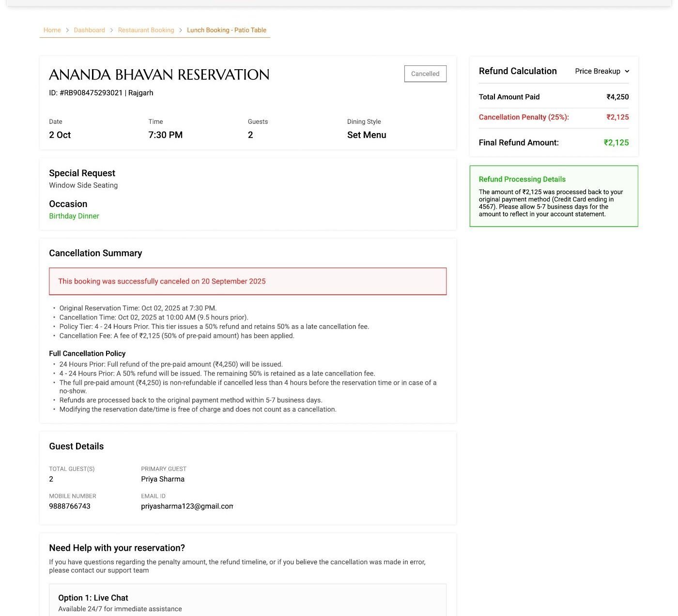Click the mobile number 9888766743
The height and width of the screenshot is (616, 678).
(70, 506)
